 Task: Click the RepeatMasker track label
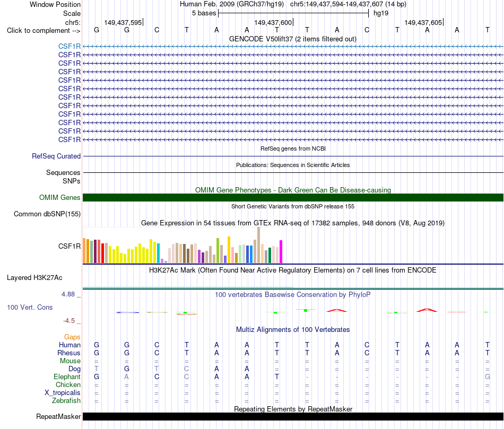click(x=58, y=416)
